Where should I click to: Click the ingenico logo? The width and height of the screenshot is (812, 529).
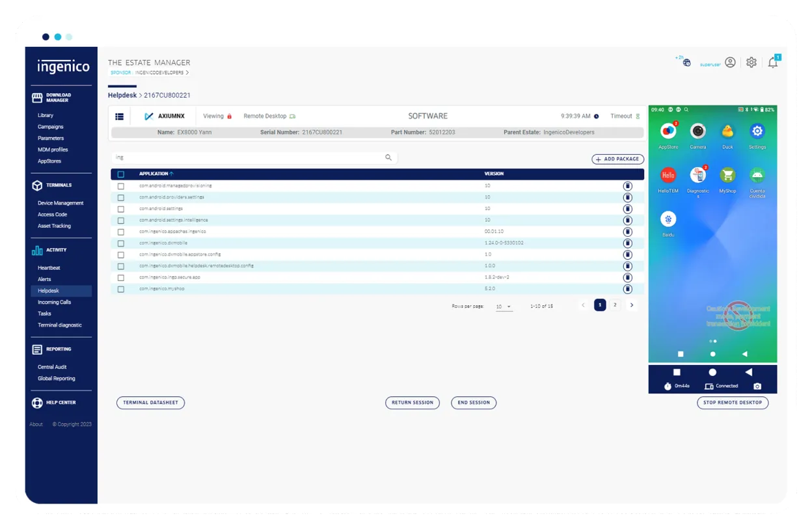(x=63, y=66)
